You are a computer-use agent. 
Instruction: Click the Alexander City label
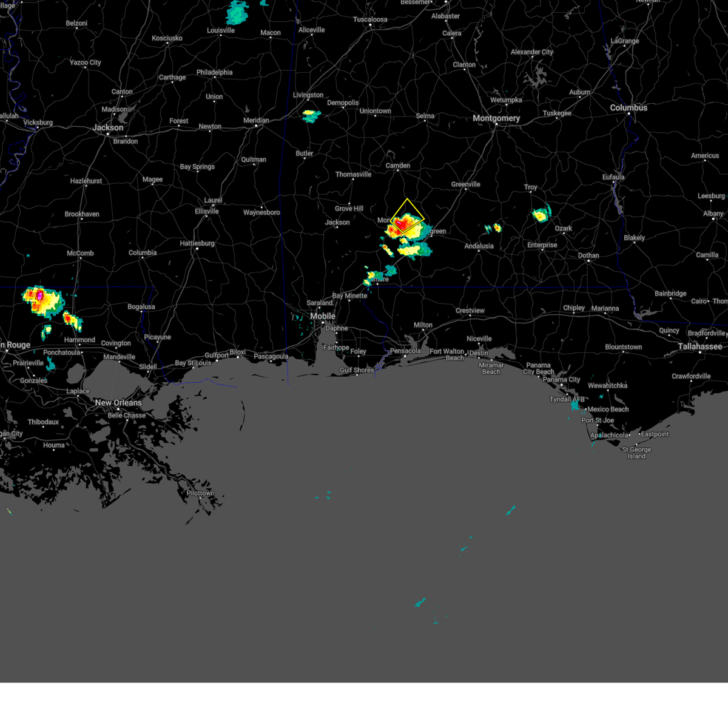[x=532, y=52]
